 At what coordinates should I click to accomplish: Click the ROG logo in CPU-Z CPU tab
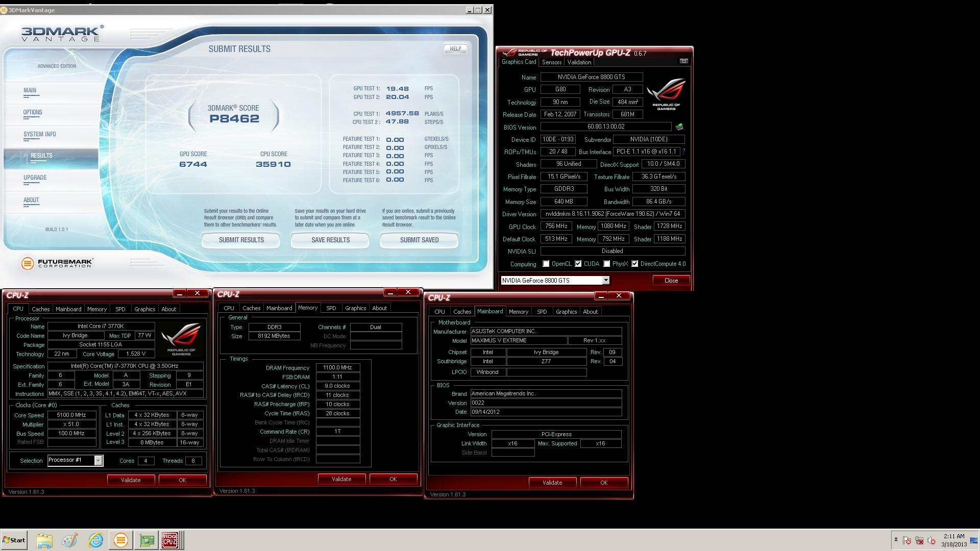tap(181, 339)
